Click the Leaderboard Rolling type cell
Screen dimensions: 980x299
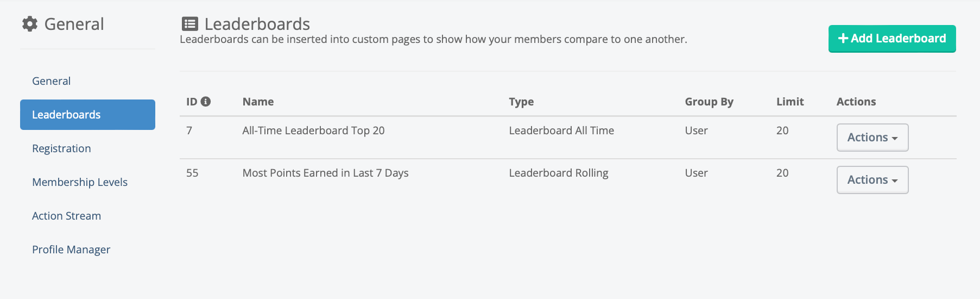pos(558,173)
